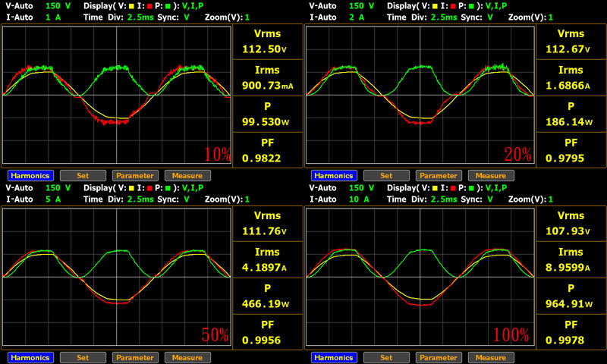Open Harmonics in the 20% load panel
Viewport: 607px width, 364px height.
tap(334, 176)
